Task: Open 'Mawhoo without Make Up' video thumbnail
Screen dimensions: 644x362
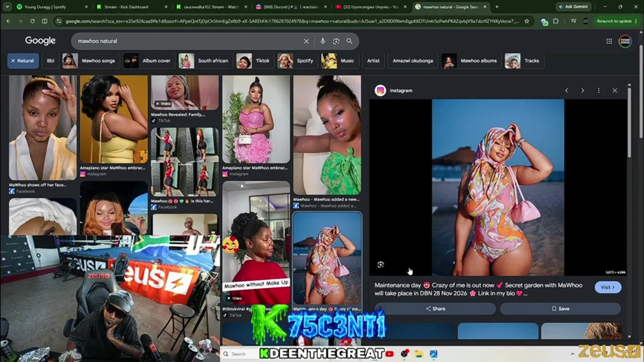Action: [x=256, y=243]
